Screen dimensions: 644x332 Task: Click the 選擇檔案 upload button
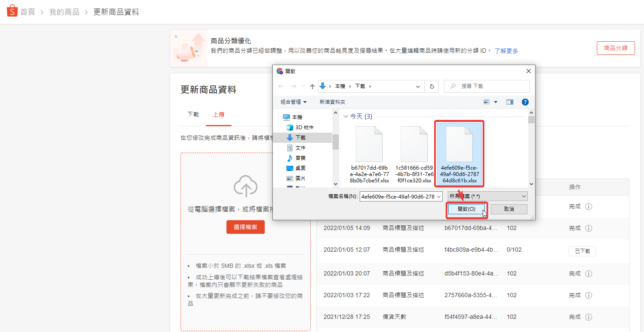pyautogui.click(x=245, y=227)
